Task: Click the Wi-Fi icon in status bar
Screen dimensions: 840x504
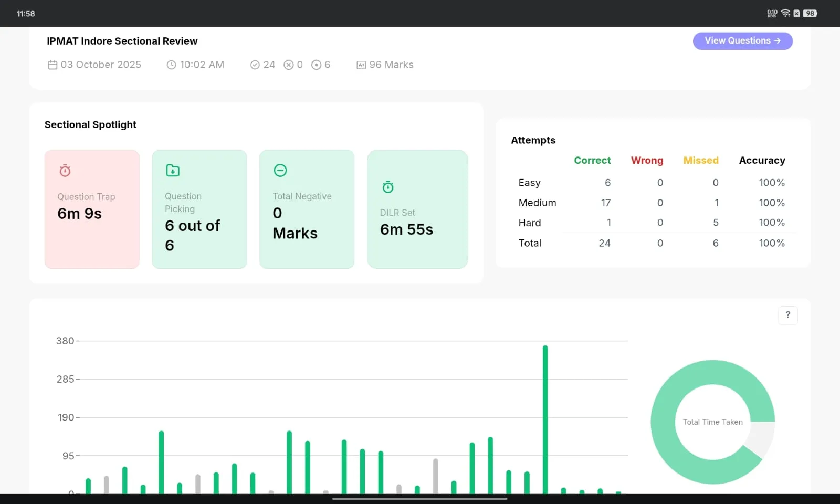Action: coord(785,13)
